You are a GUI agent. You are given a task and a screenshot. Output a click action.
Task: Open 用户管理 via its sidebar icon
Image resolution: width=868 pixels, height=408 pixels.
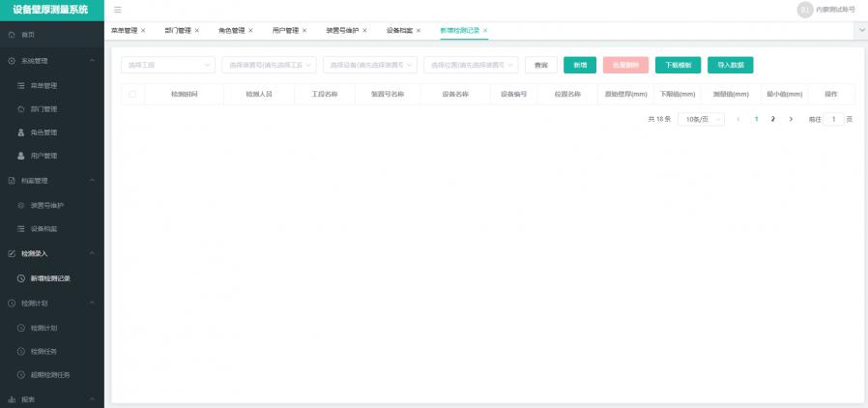pyautogui.click(x=21, y=156)
